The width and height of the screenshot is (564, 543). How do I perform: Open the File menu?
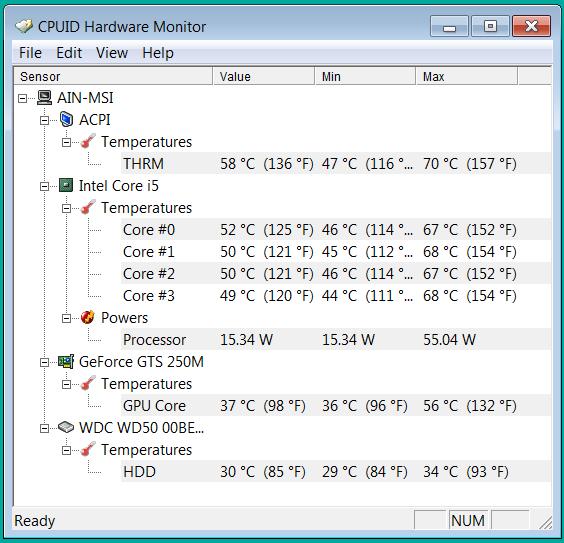click(x=30, y=53)
